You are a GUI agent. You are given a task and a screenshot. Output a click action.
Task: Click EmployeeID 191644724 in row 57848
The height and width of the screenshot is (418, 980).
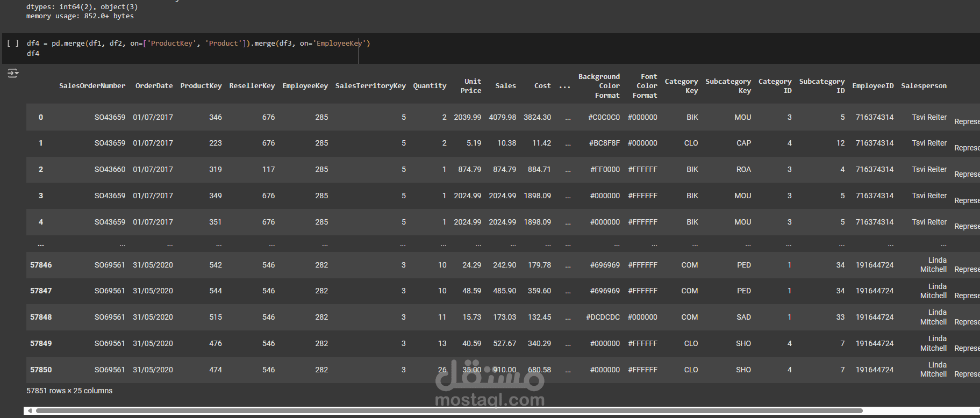(875, 317)
